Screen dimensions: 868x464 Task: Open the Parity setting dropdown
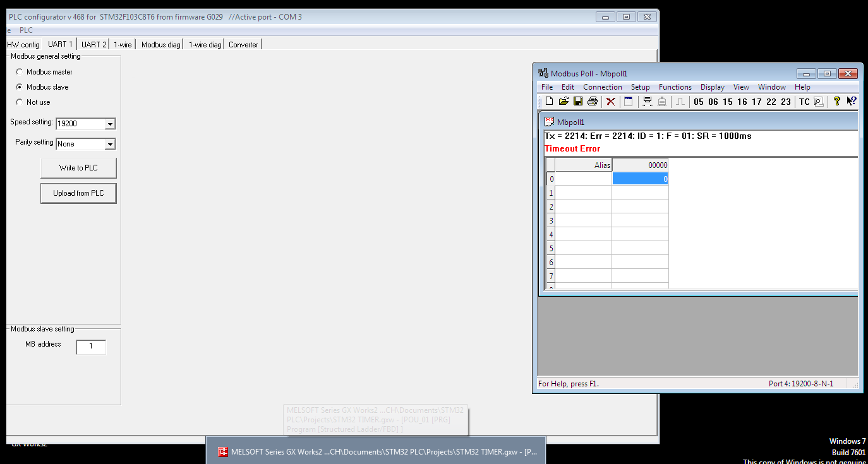110,145
